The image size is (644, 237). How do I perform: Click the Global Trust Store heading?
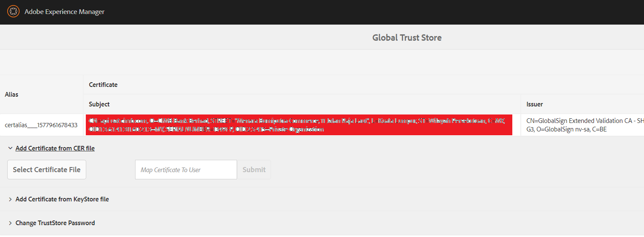(x=407, y=38)
